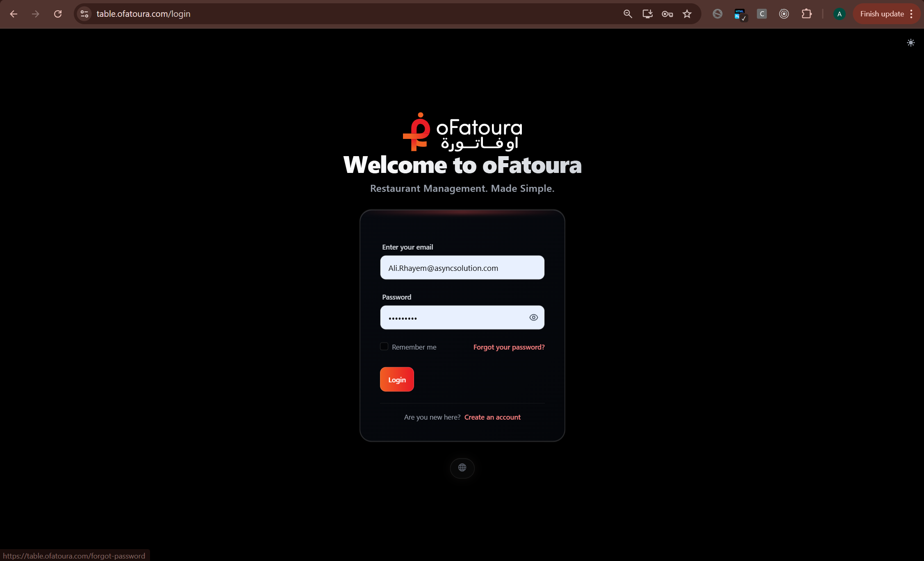The height and width of the screenshot is (561, 924).
Task: Bookmark the page with the star icon
Action: (687, 14)
